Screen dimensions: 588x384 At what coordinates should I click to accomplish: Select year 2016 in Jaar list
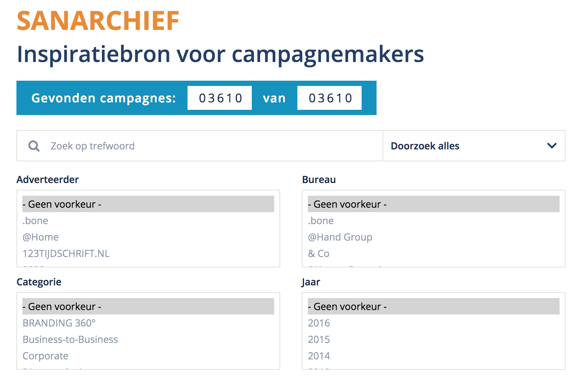pyautogui.click(x=319, y=323)
